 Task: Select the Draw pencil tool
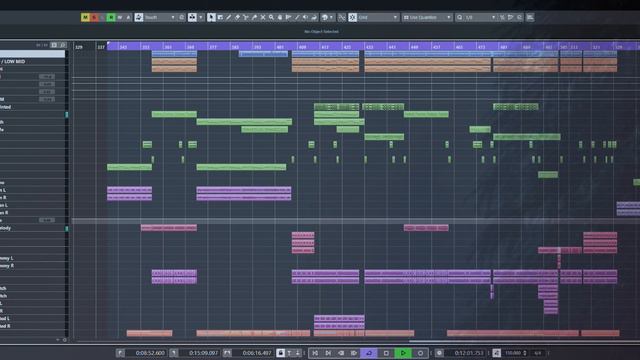tap(229, 17)
